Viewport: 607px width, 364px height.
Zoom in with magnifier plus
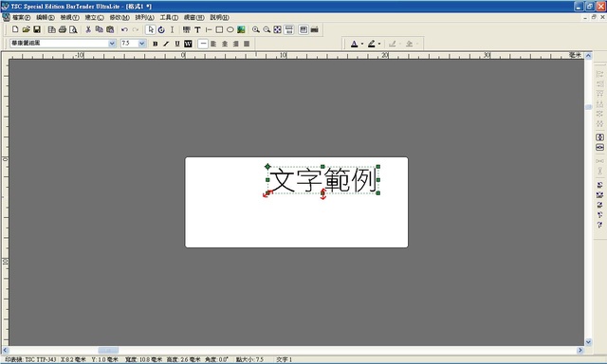coord(256,29)
